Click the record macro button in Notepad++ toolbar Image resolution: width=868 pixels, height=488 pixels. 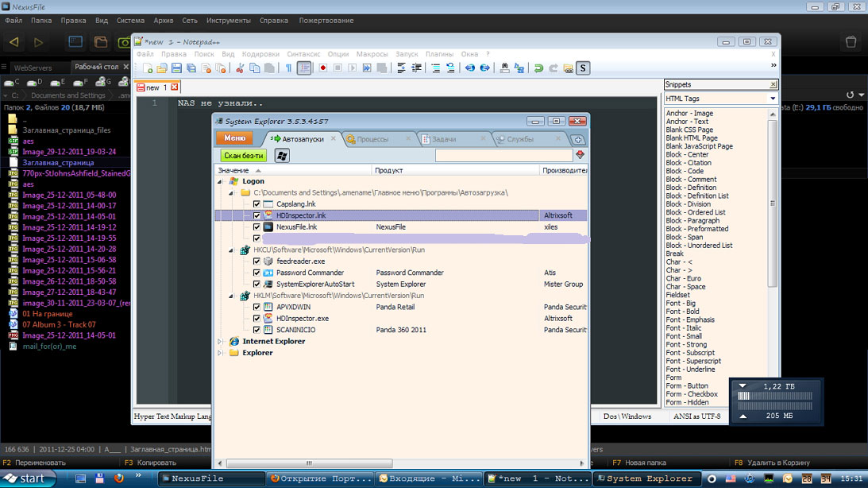[x=323, y=68]
